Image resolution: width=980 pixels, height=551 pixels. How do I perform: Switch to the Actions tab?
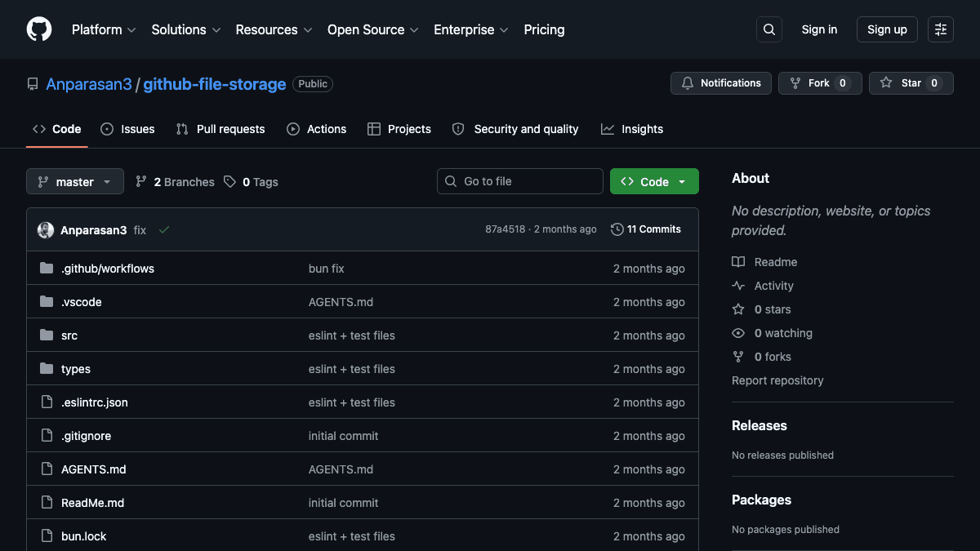pyautogui.click(x=317, y=129)
